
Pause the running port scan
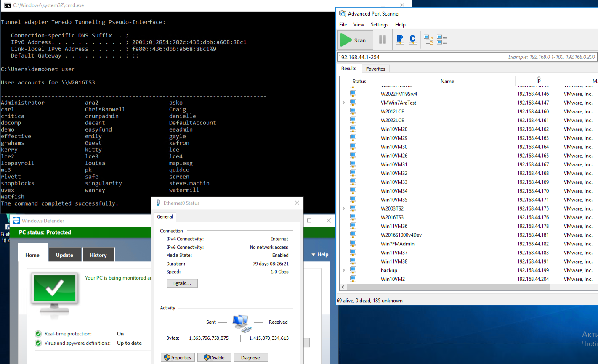383,40
